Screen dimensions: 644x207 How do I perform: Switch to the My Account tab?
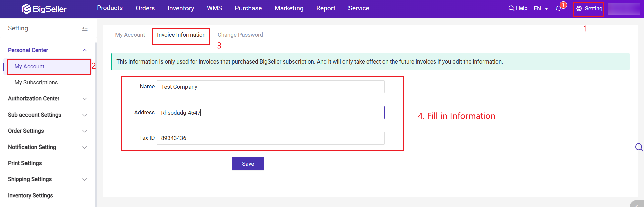(x=130, y=35)
